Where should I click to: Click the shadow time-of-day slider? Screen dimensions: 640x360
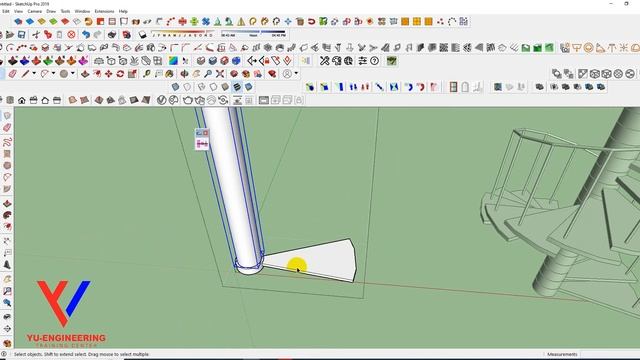coord(253,33)
